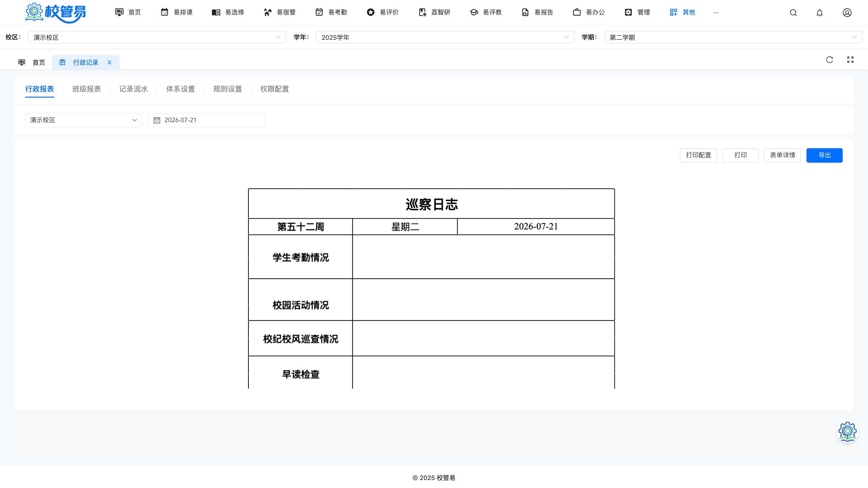
Task: Close the 行政记录 page tab
Action: coord(109,62)
